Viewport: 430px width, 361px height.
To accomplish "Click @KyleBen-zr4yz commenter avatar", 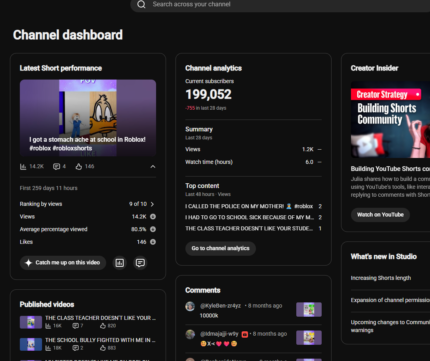I will (x=190, y=306).
